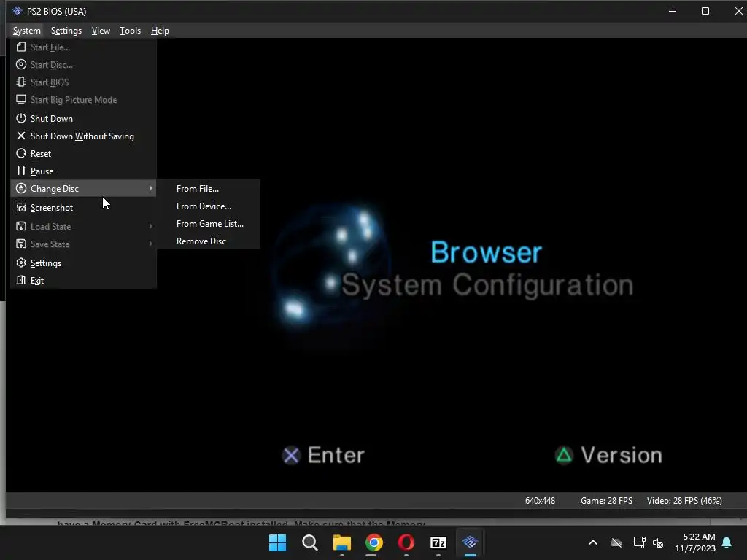Click the Settings gear icon in menu
Image resolution: width=747 pixels, height=560 pixels.
coord(21,262)
